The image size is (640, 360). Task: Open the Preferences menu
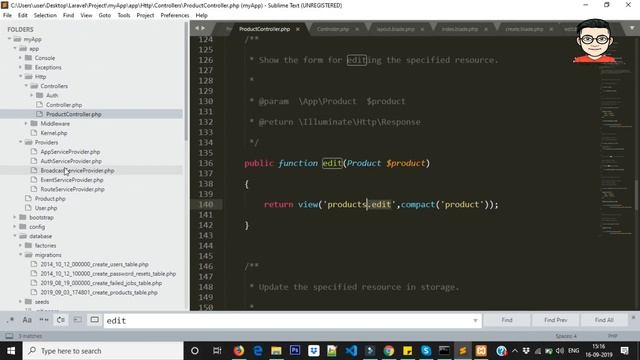point(175,15)
